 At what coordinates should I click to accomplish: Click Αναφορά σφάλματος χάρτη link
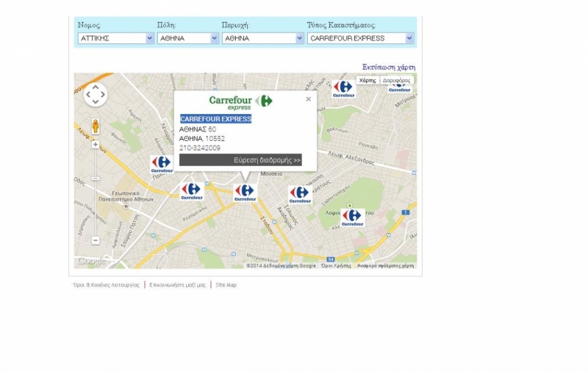click(385, 265)
